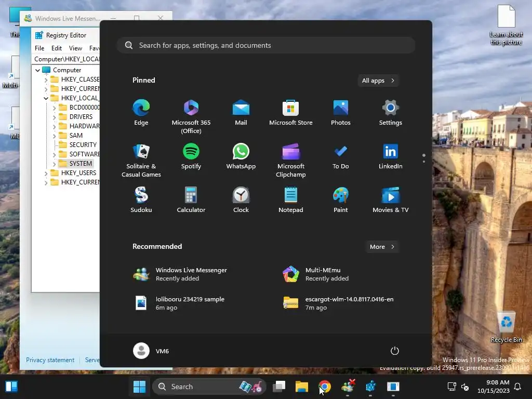
Task: Open the View menu in Registry Editor
Action: point(75,48)
